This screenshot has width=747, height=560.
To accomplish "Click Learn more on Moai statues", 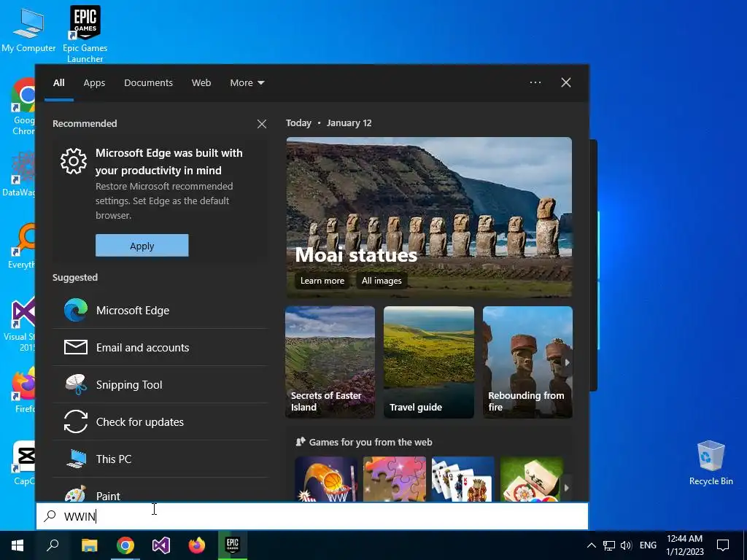I will click(322, 281).
